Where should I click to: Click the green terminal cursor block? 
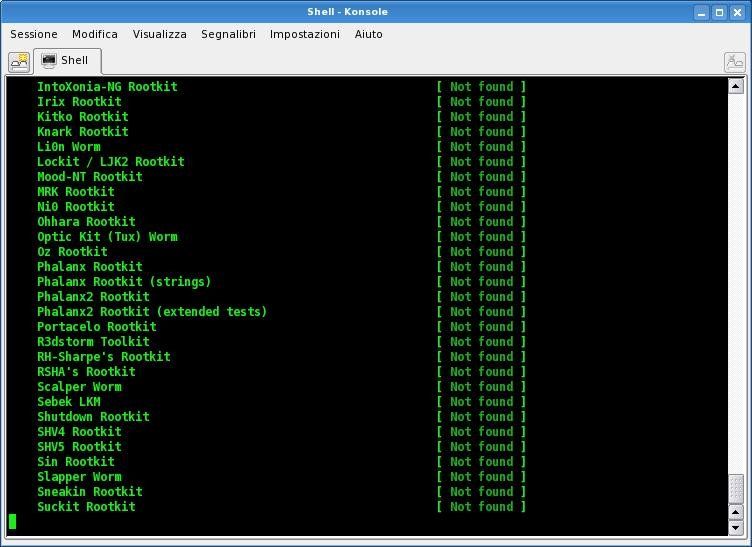(x=12, y=522)
